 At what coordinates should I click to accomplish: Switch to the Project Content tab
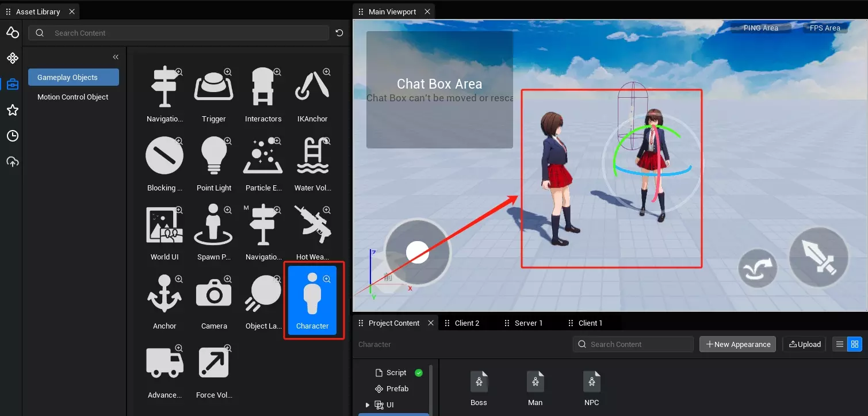pos(394,323)
